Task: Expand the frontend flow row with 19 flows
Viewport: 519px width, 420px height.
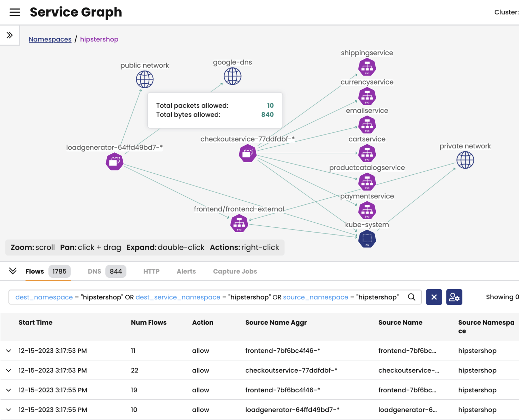Action: (9, 390)
